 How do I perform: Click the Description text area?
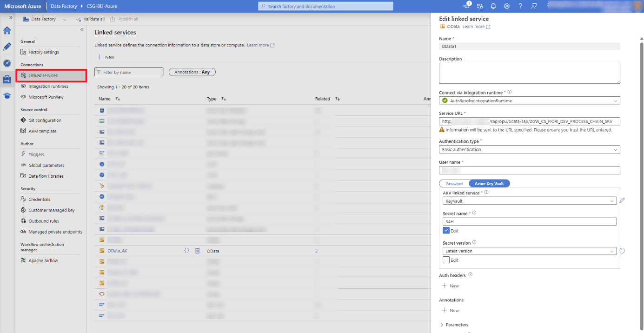pos(530,73)
